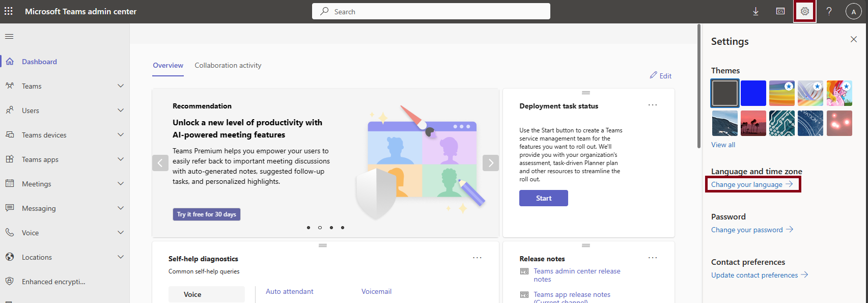Open Change your password link

point(752,230)
